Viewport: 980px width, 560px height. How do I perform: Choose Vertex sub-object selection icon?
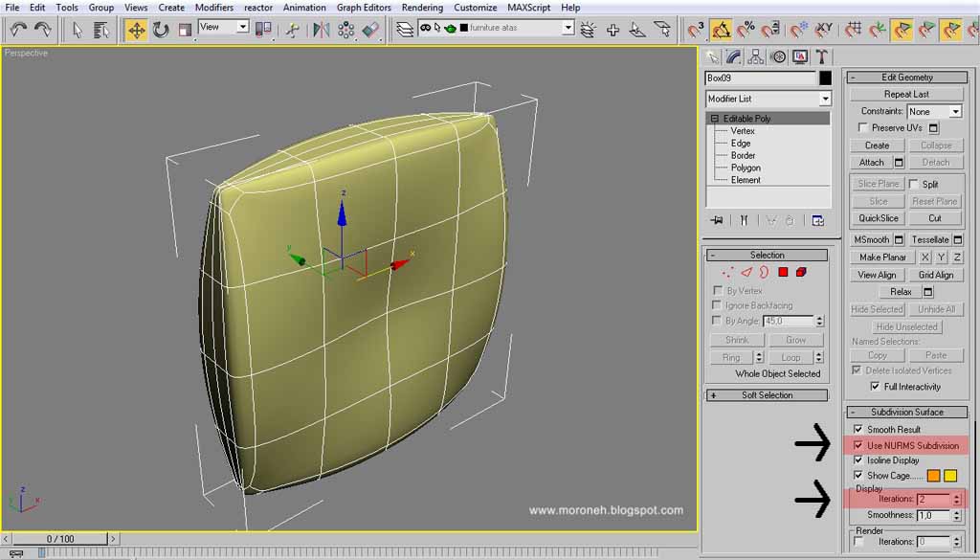[x=727, y=272]
